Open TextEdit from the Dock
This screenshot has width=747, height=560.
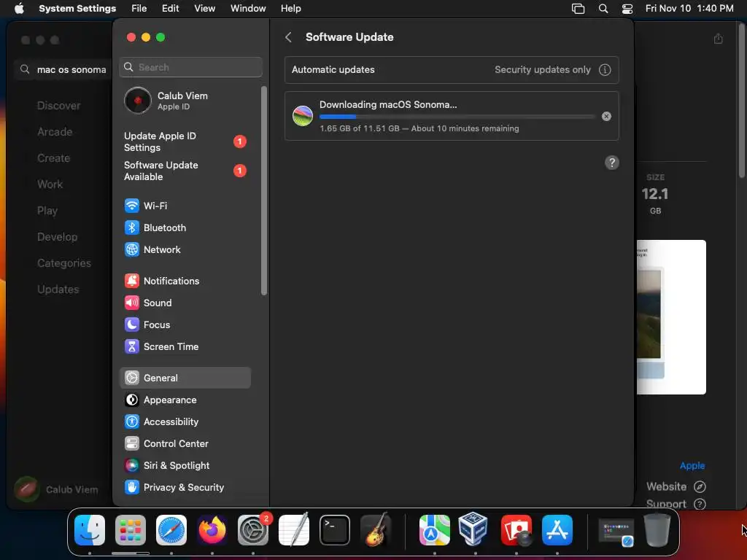(x=294, y=530)
